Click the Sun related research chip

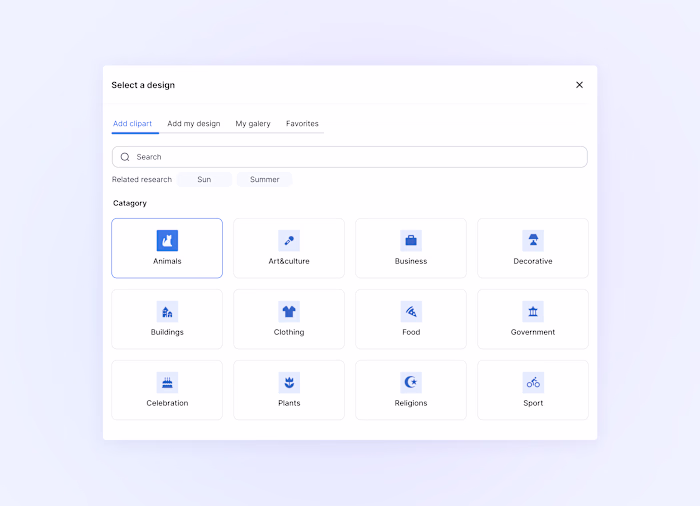(x=204, y=180)
